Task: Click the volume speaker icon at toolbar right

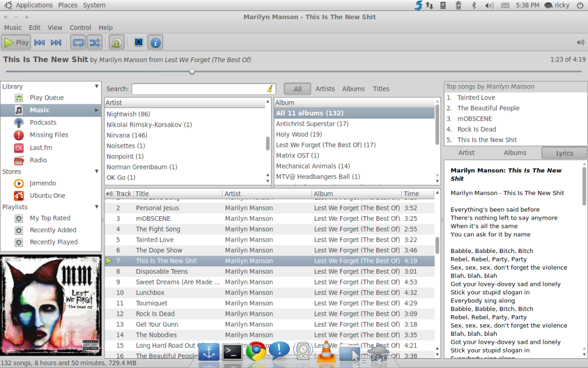Action: 580,42
